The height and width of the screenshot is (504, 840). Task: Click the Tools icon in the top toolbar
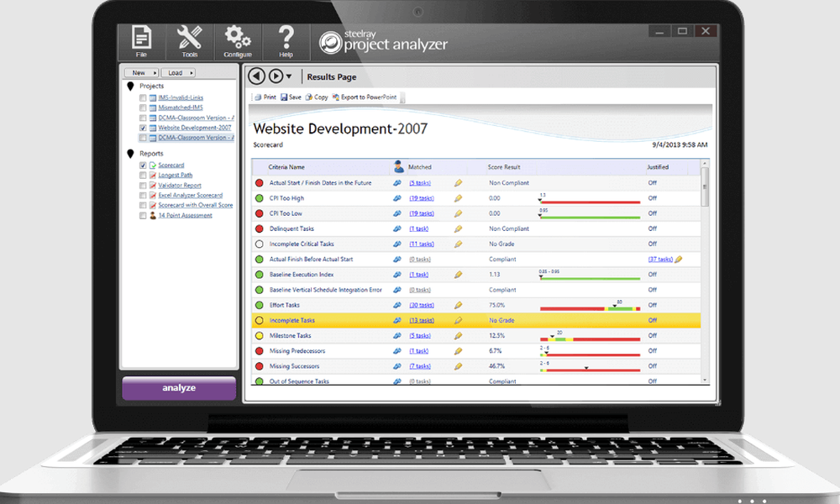pyautogui.click(x=189, y=35)
